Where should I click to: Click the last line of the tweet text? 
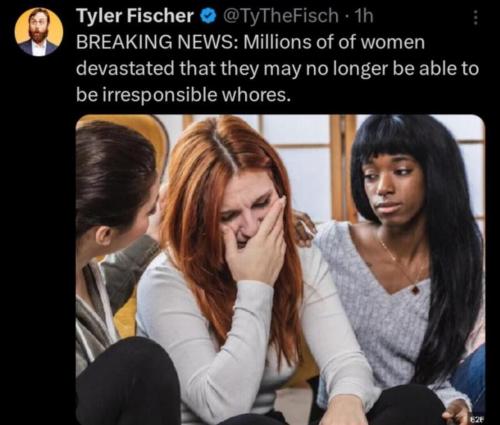coord(182,95)
